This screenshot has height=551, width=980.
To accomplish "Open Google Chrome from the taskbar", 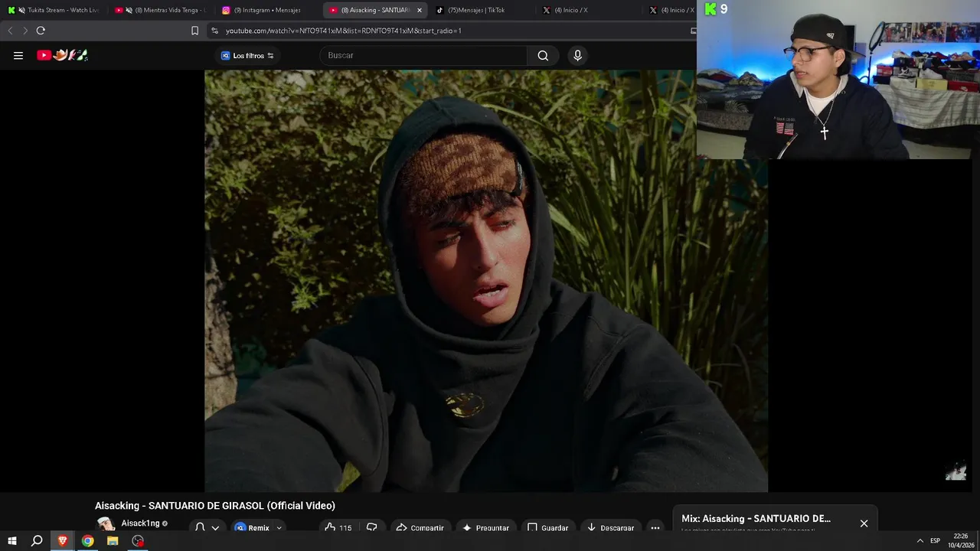I will (88, 541).
